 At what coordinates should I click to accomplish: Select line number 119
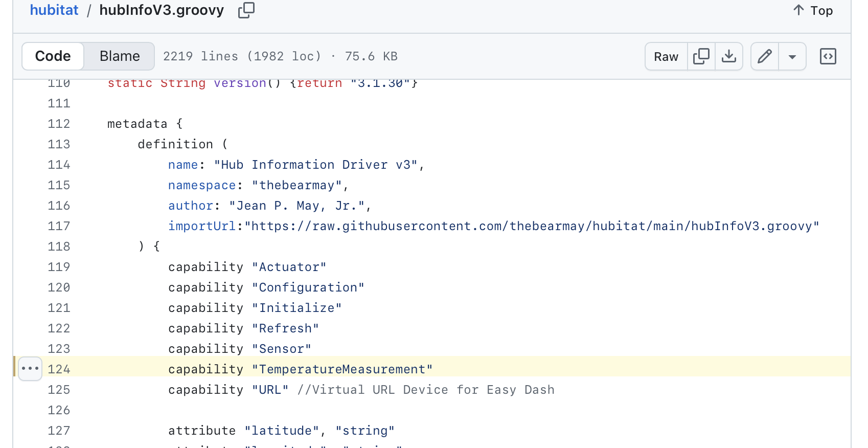click(x=59, y=267)
